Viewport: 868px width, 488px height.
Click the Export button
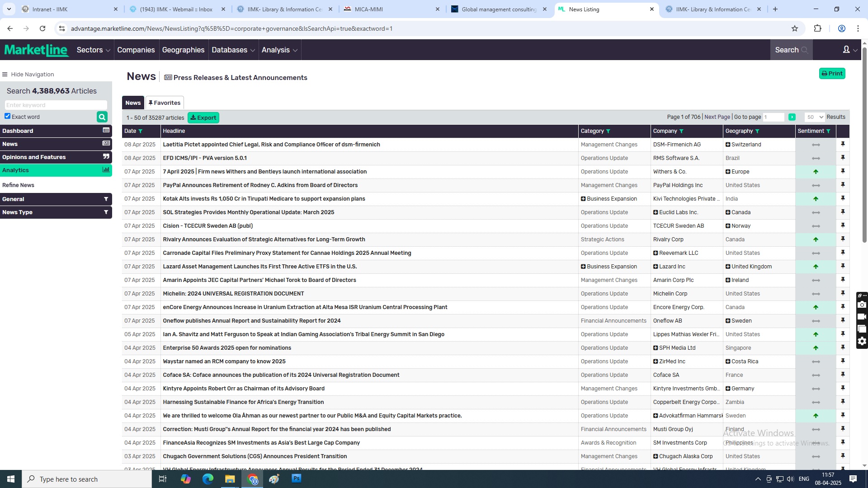pos(203,117)
